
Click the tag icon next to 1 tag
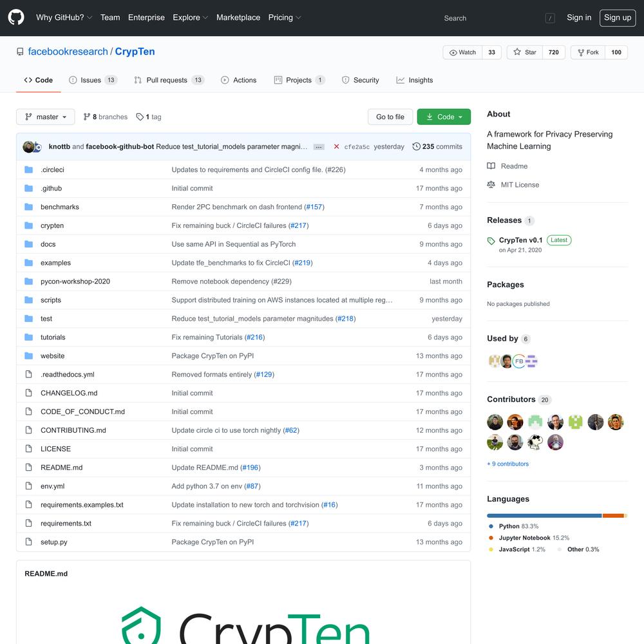(x=140, y=117)
